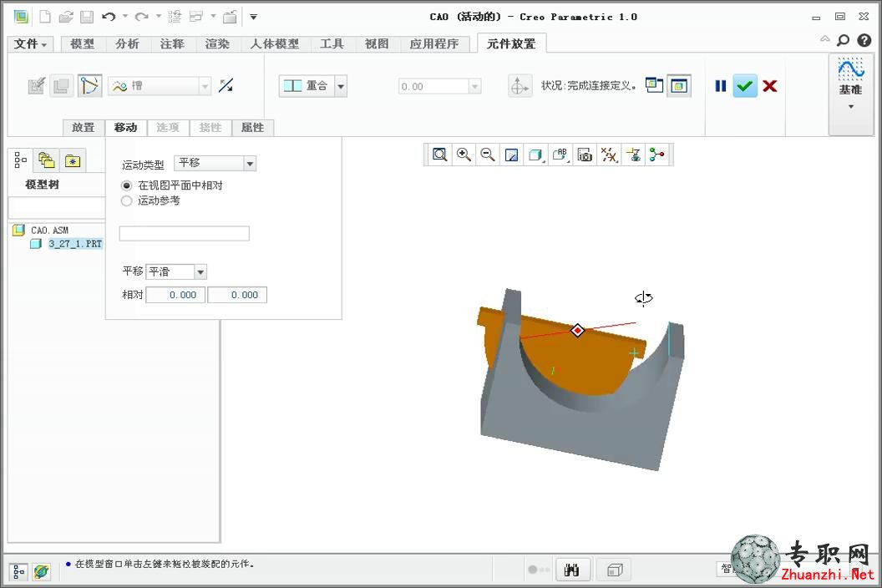The height and width of the screenshot is (588, 882).
Task: Open the 平滑 translation dropdown
Action: click(200, 272)
